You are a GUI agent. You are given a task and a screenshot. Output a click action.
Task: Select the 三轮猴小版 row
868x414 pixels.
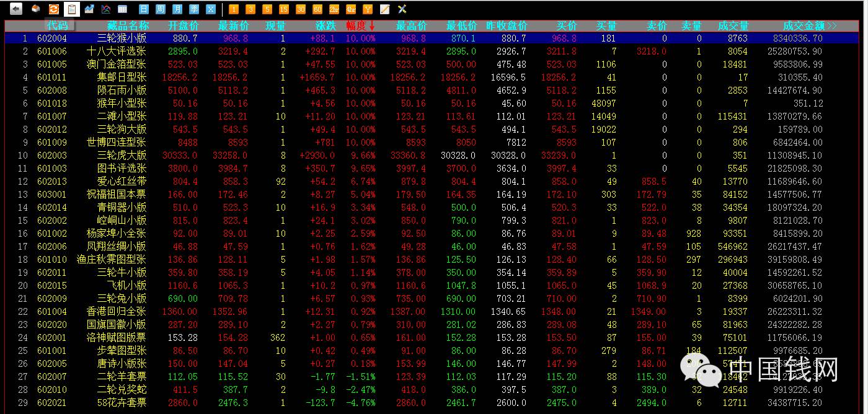[432, 38]
